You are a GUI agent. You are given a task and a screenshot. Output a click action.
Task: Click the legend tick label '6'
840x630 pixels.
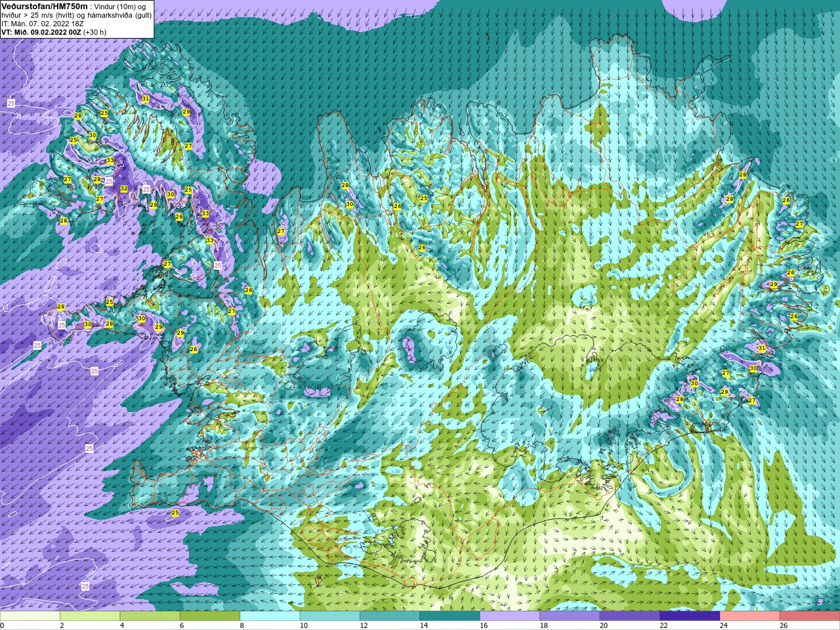[x=182, y=625]
